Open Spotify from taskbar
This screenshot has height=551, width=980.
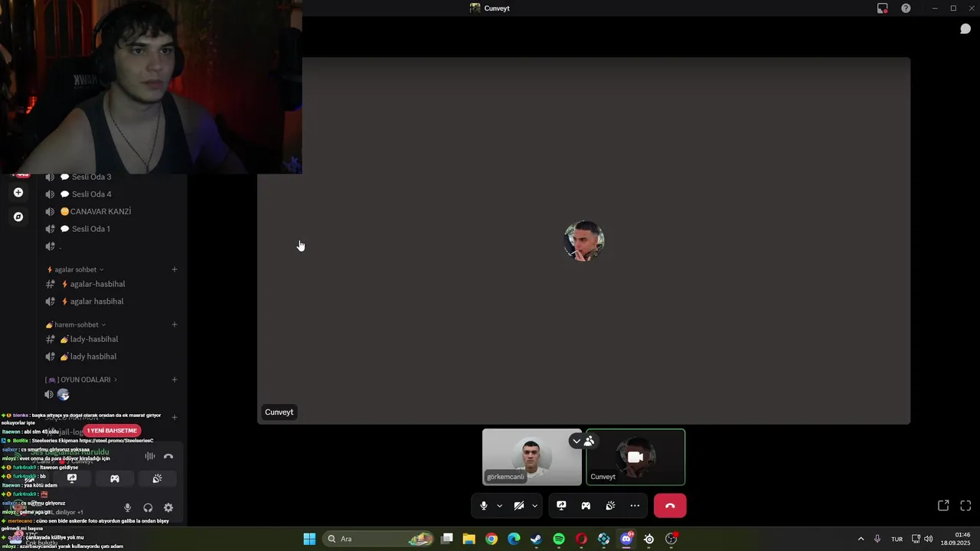pyautogui.click(x=559, y=539)
